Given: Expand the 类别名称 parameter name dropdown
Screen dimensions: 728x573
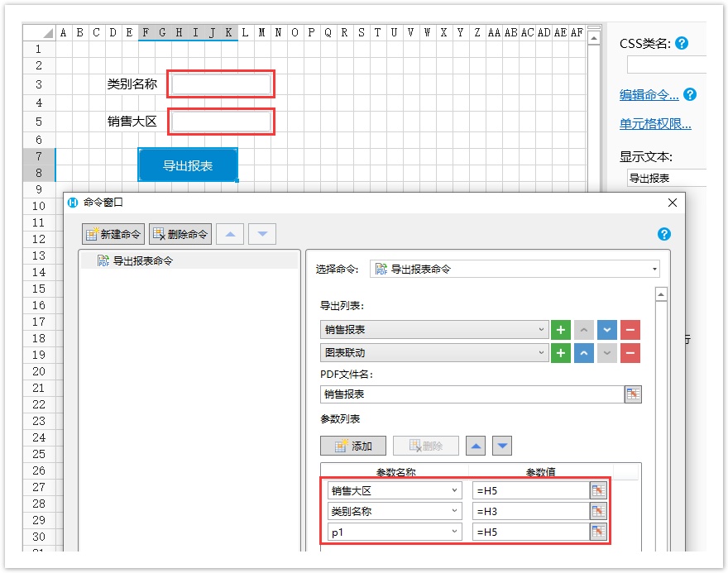Looking at the screenshot, I should click(x=455, y=512).
